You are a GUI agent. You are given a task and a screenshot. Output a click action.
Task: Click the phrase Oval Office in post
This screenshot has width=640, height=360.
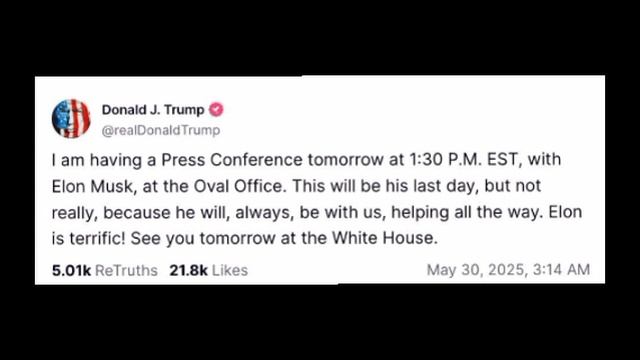[238, 186]
